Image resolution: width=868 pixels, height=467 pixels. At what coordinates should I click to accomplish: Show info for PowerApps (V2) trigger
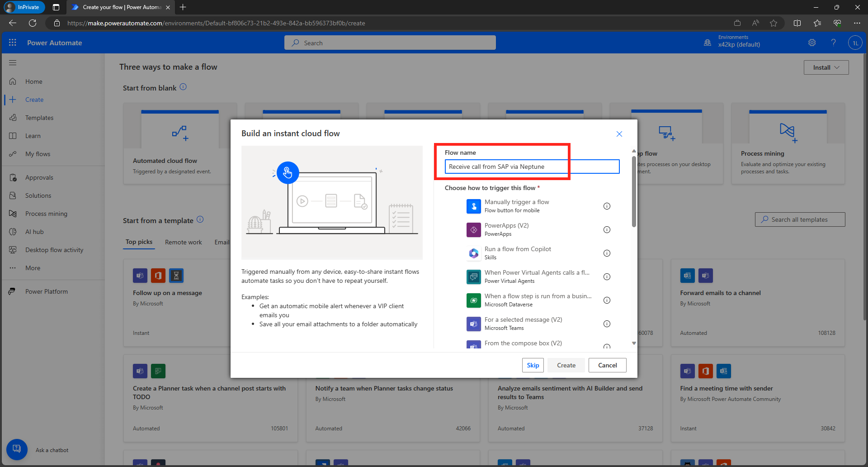coord(607,230)
